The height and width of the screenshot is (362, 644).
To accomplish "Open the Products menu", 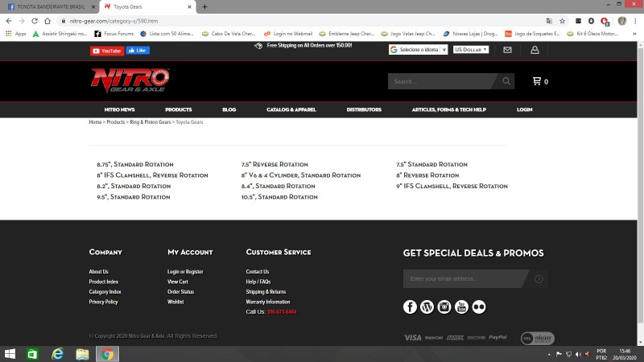I will pyautogui.click(x=178, y=109).
